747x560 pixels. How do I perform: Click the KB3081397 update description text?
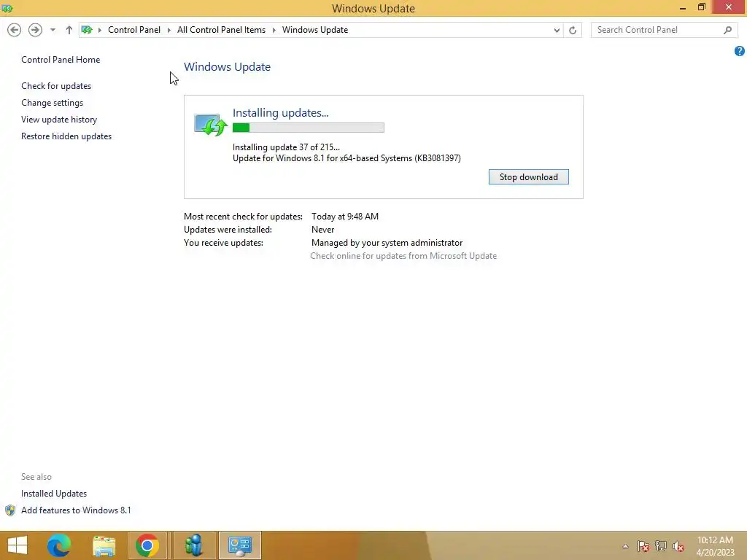coord(347,158)
